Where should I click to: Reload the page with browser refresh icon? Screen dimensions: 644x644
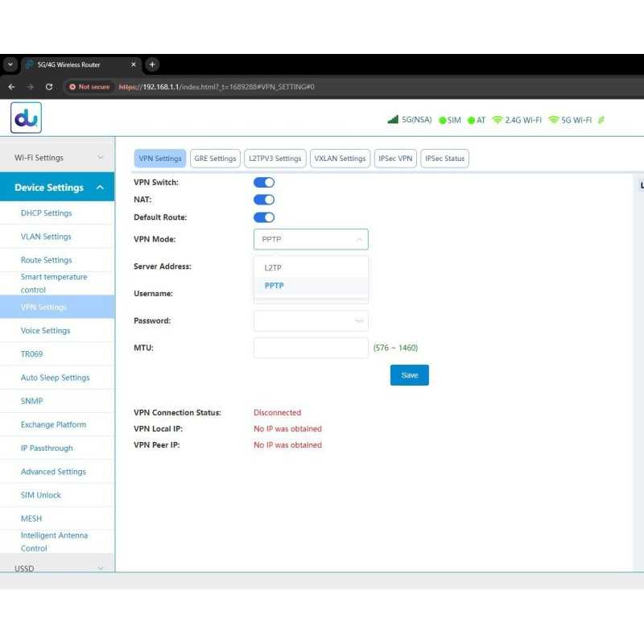coord(49,87)
